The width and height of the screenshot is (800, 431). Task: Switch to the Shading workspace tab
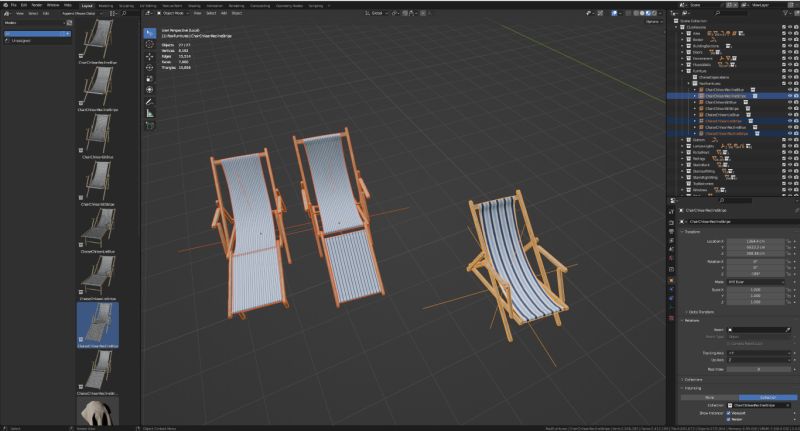point(194,6)
